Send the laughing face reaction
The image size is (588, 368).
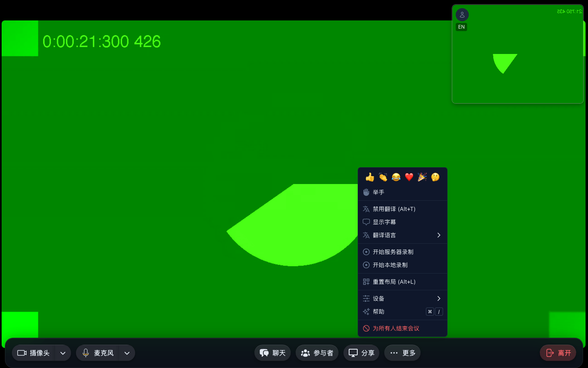point(396,177)
